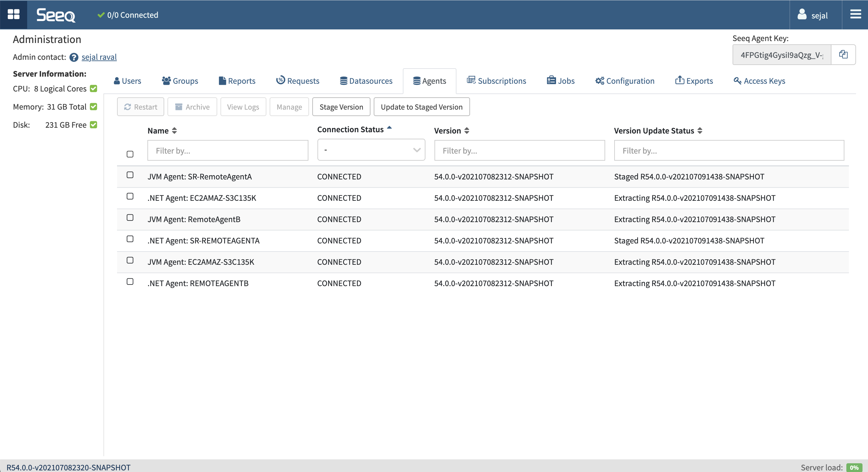Image resolution: width=868 pixels, height=472 pixels.
Task: Sort by Name column arrows
Action: coord(174,131)
